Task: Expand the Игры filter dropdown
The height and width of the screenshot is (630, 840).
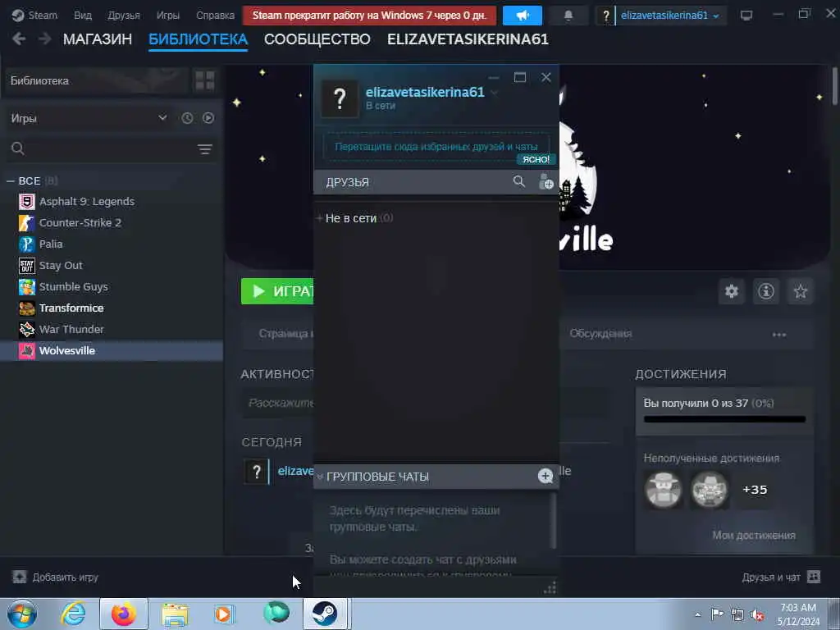Action: coord(89,118)
